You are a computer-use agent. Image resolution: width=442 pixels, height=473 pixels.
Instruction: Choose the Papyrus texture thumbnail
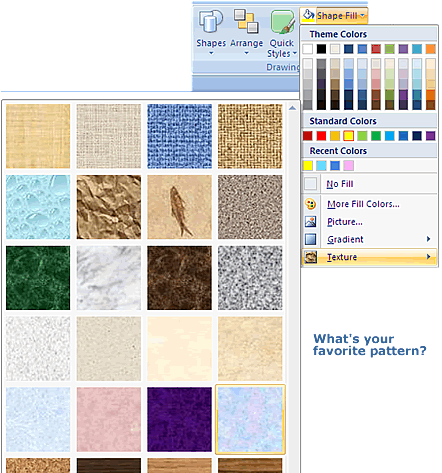point(38,136)
